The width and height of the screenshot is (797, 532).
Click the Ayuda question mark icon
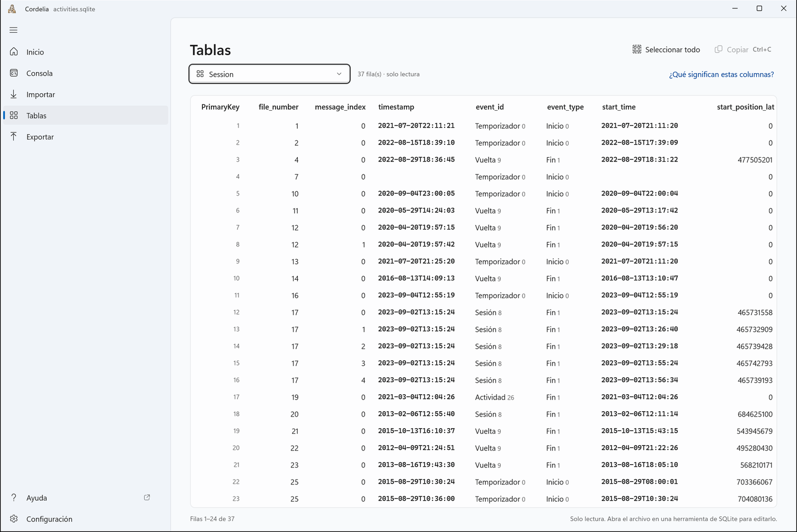[14, 498]
